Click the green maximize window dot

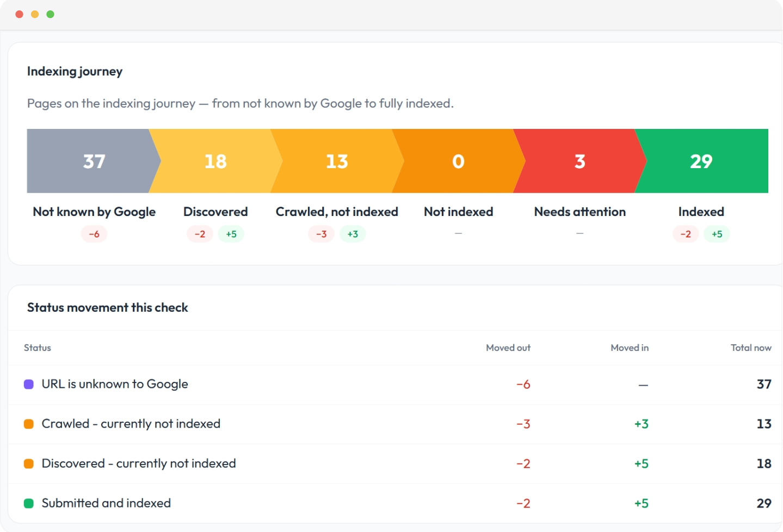[x=50, y=14]
